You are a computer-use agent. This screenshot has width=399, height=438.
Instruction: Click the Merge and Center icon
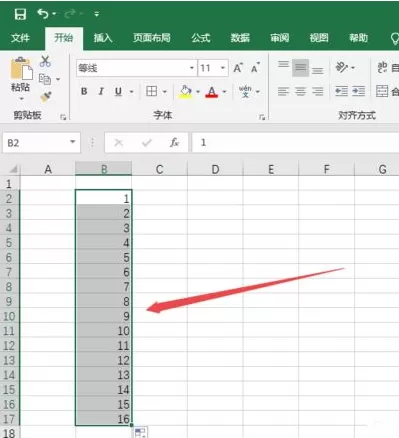[x=382, y=91]
